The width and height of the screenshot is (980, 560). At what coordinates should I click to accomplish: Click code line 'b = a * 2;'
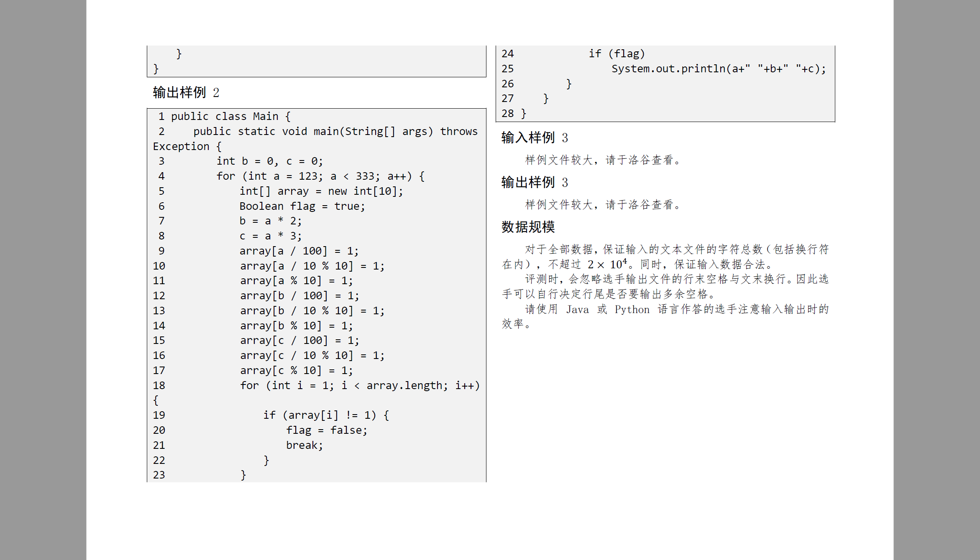pos(270,221)
